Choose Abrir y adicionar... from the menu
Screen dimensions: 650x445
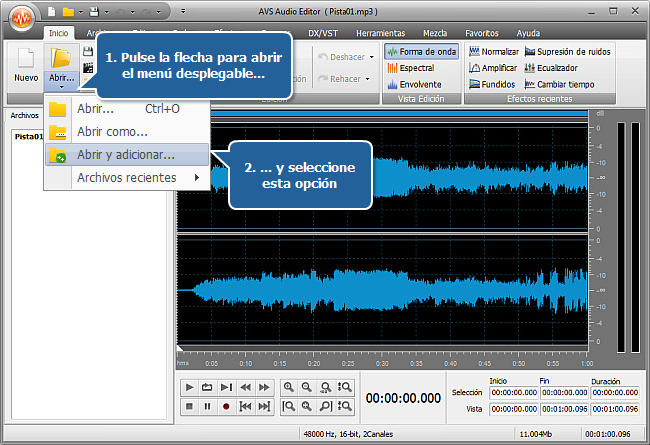pos(127,155)
